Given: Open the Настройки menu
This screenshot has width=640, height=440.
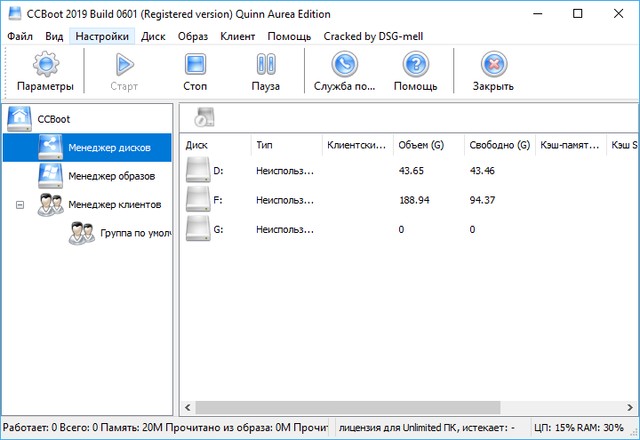Looking at the screenshot, I should pyautogui.click(x=102, y=36).
